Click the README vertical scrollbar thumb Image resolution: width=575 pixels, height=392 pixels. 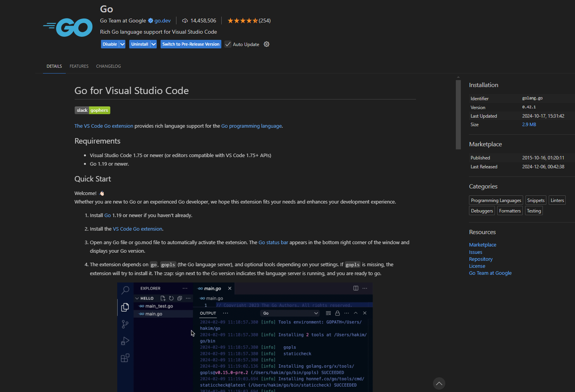(458, 115)
